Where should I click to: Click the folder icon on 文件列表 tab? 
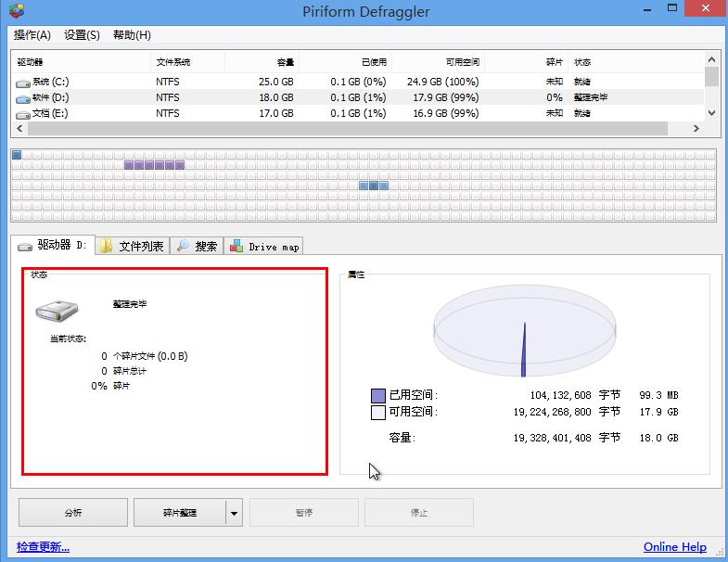(x=107, y=246)
